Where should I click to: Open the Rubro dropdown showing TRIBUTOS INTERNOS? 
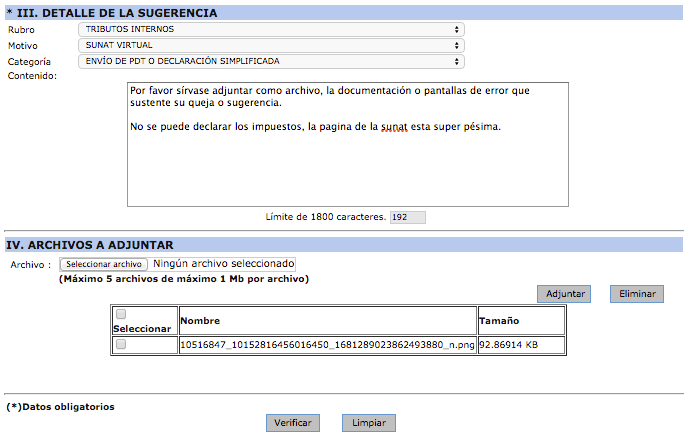(x=271, y=29)
